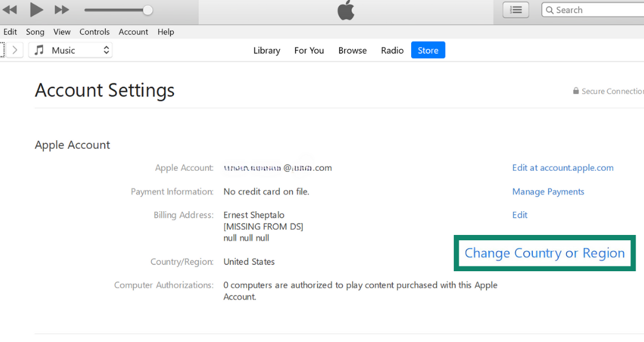Click the Secure Connection lock icon

pyautogui.click(x=576, y=91)
